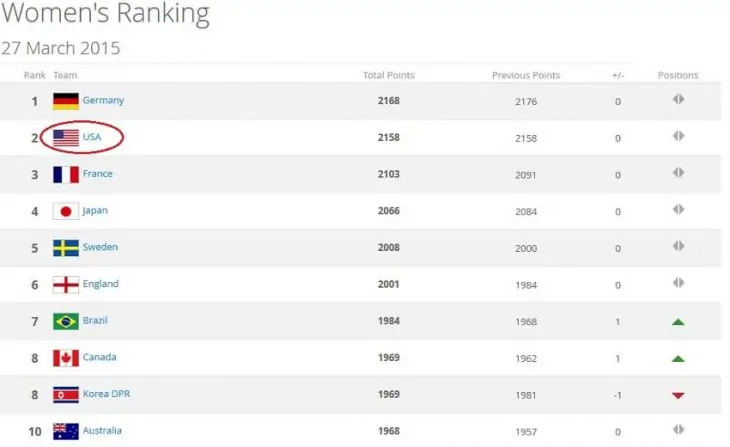Viewport: 730px width, 447px height.
Task: Sort by the Previous Points column header
Action: pyautogui.click(x=526, y=76)
